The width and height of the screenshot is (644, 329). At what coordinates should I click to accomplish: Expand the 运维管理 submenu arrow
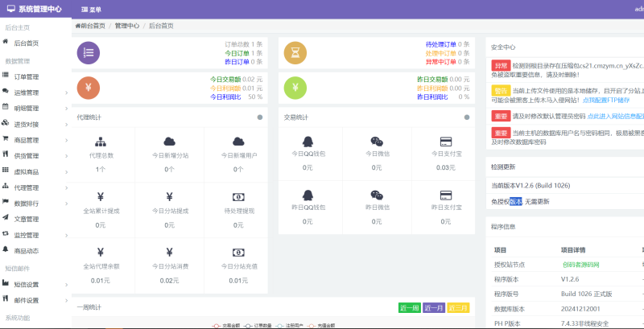pos(67,93)
